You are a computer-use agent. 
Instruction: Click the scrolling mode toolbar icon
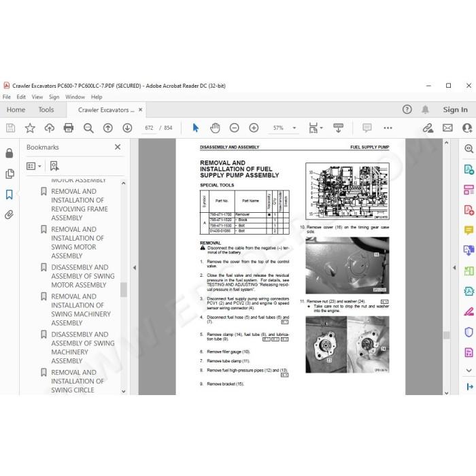click(338, 128)
